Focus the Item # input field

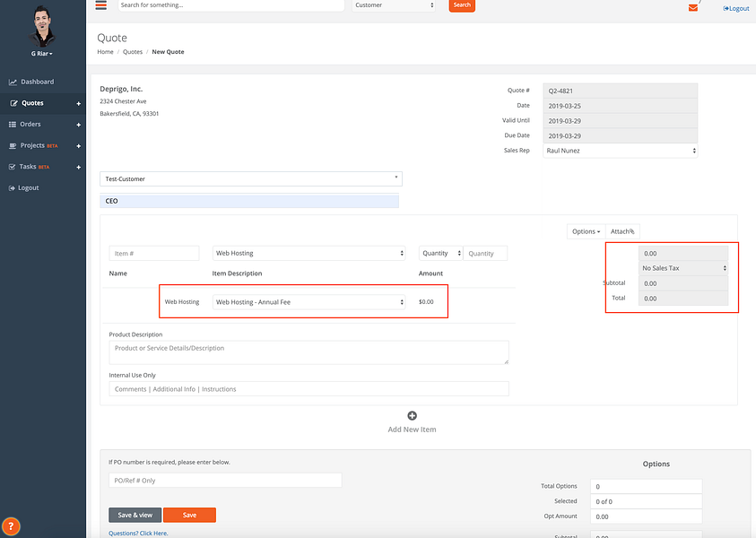point(154,254)
